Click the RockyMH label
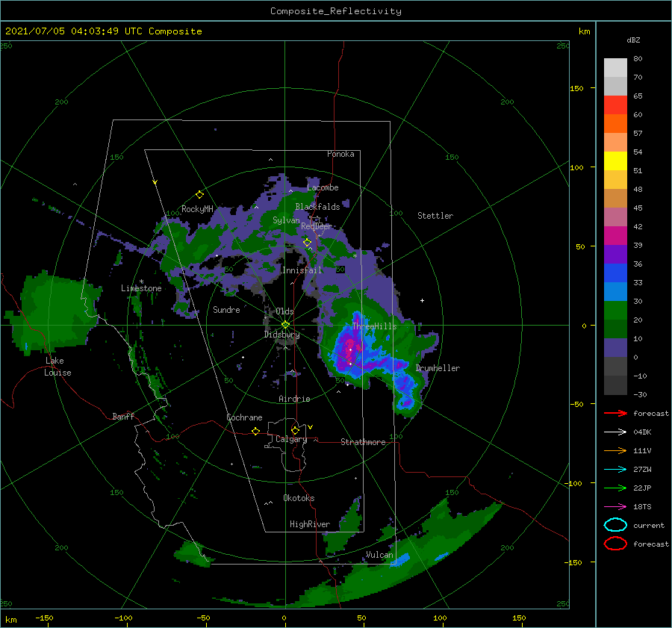 [x=197, y=209]
